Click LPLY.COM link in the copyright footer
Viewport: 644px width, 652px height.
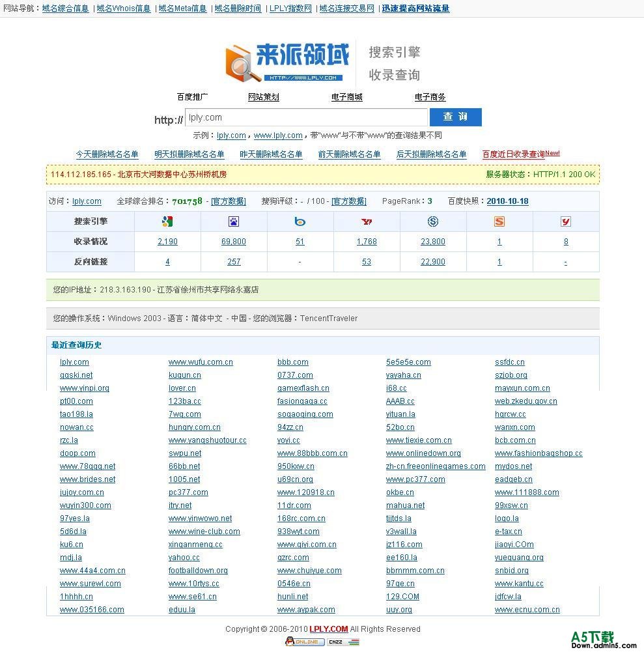click(x=328, y=629)
